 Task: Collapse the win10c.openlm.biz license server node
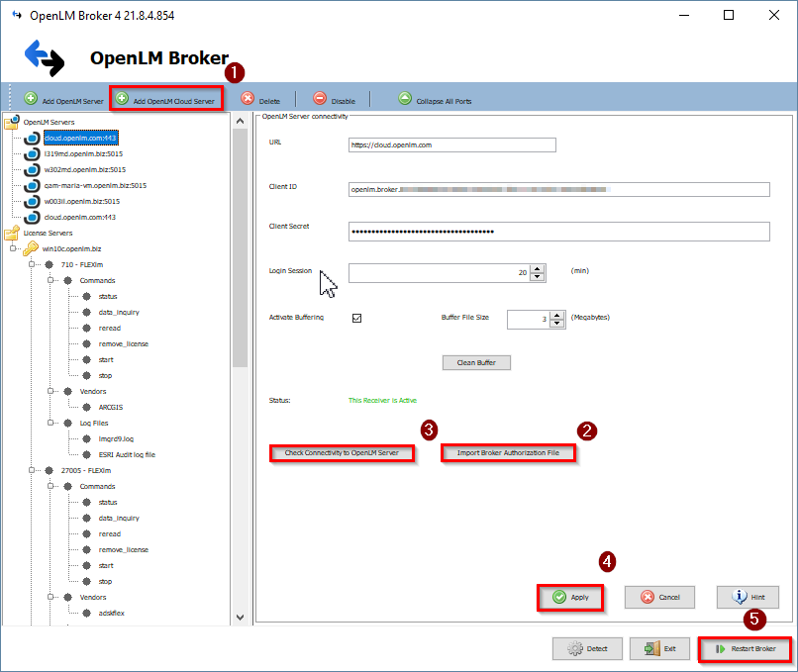tap(11, 249)
